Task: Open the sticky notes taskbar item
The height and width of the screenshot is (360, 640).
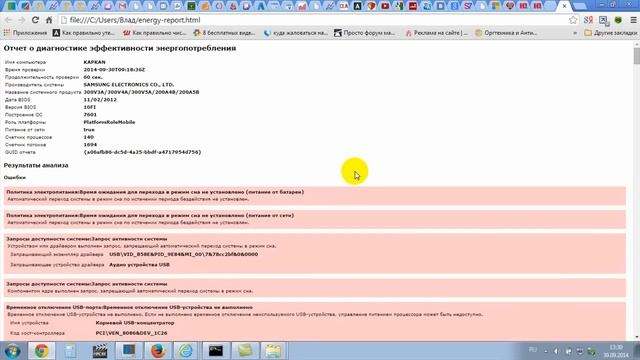Action: [x=244, y=351]
